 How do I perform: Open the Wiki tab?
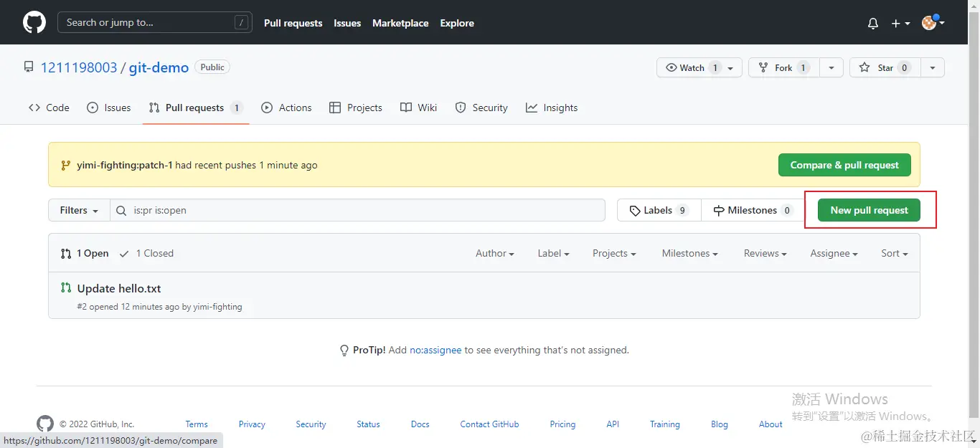[x=418, y=108]
